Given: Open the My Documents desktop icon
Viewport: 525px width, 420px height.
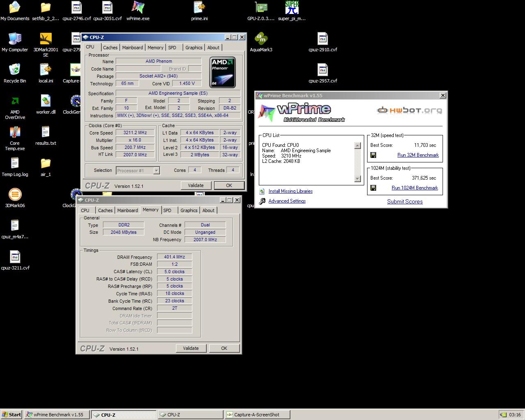Looking at the screenshot, I should 15,11.
